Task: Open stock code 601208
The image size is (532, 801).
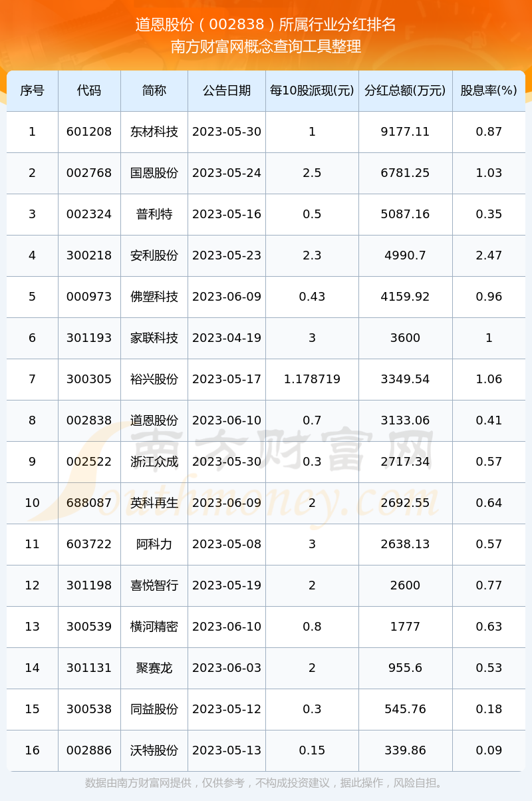Action: [x=89, y=132]
